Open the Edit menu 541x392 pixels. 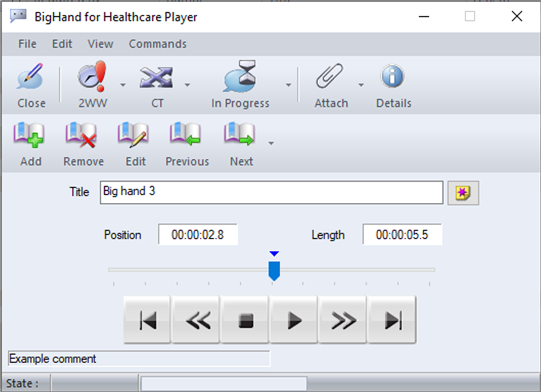(x=62, y=44)
